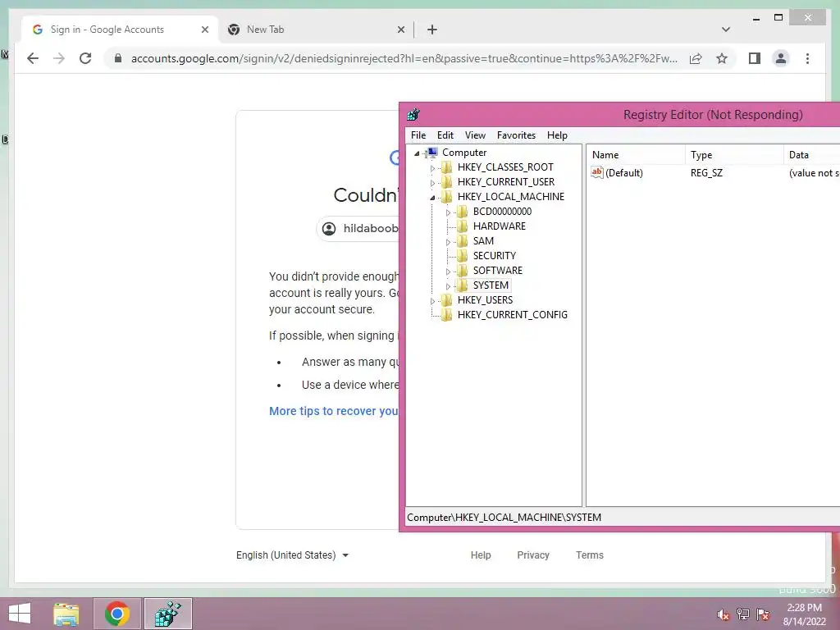Select the SOFTWARE folder icon

tap(462, 271)
